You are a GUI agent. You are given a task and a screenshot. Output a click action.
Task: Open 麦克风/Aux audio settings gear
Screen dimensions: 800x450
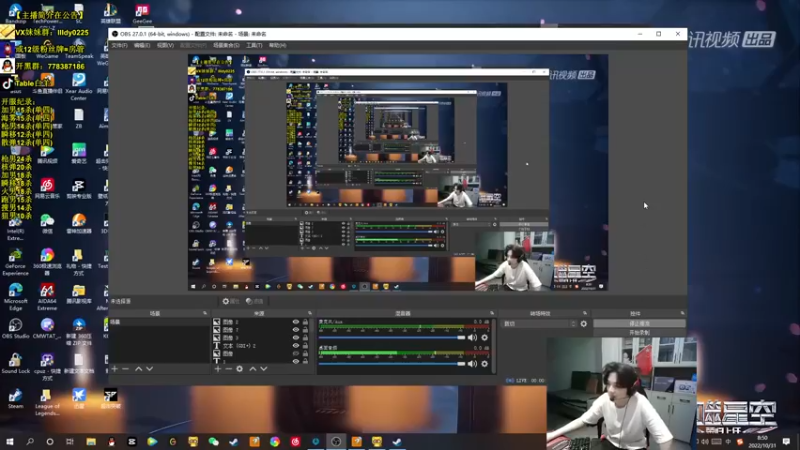[x=484, y=337]
